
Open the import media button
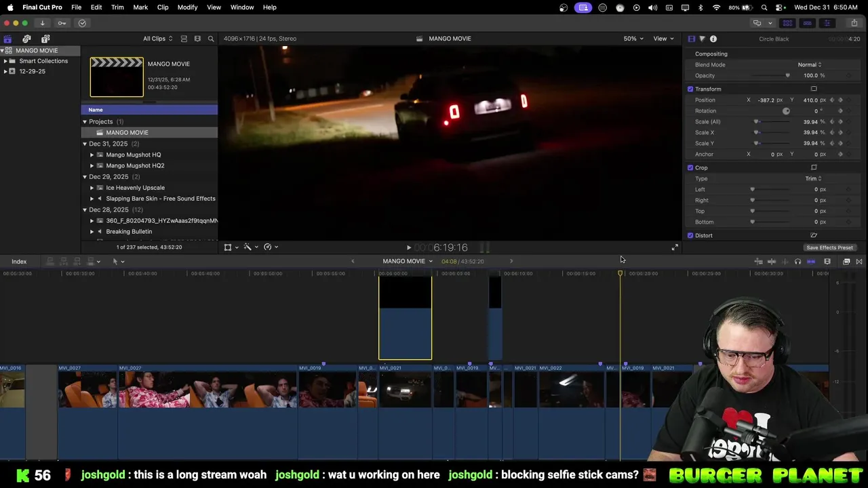pyautogui.click(x=42, y=23)
